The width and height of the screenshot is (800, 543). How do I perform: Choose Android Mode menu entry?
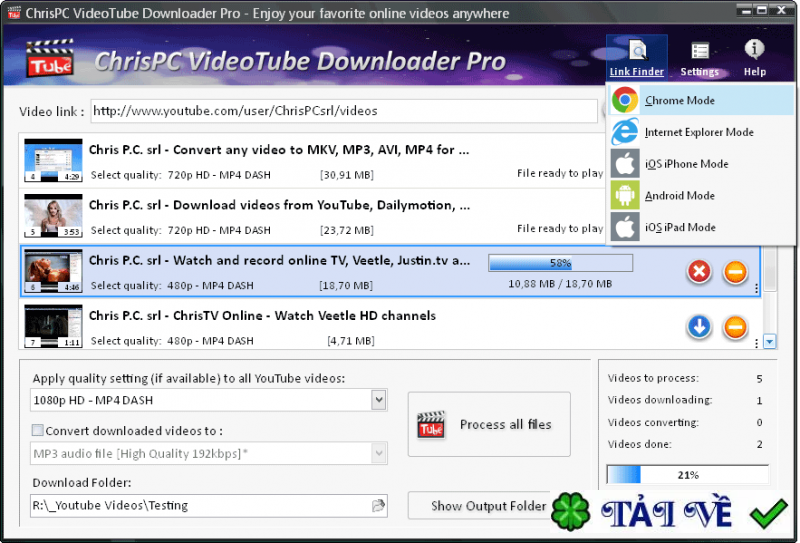(702, 195)
